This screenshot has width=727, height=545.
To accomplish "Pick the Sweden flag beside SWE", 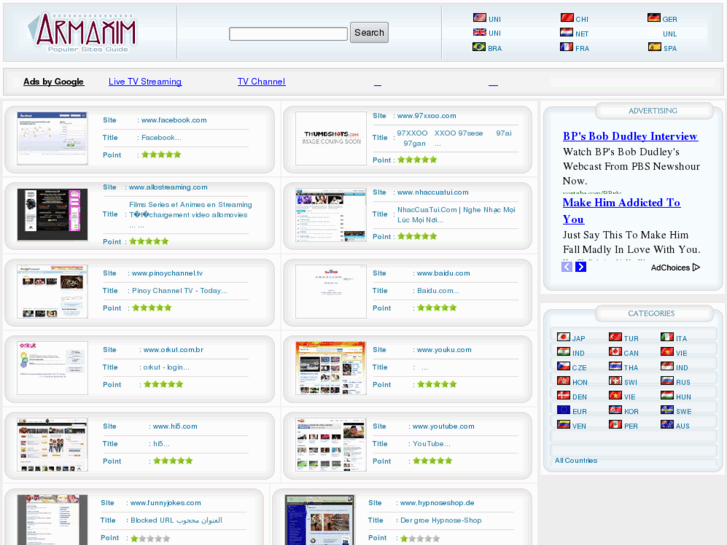I will pyautogui.click(x=667, y=410).
